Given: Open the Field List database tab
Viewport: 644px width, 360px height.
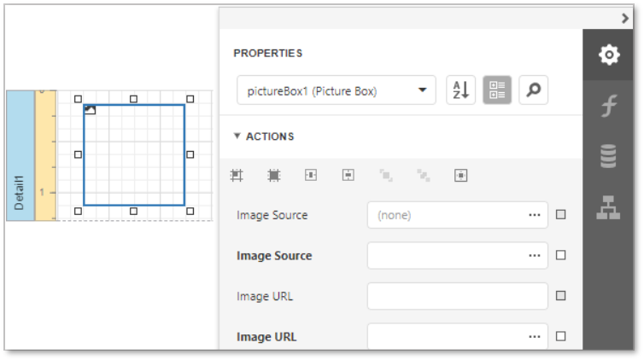Looking at the screenshot, I should click(x=608, y=156).
